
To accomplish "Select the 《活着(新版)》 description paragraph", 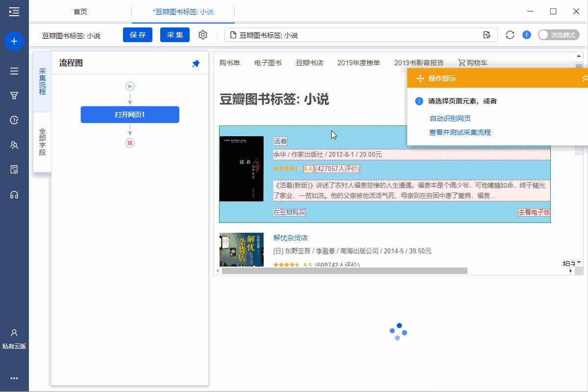I will [x=412, y=191].
